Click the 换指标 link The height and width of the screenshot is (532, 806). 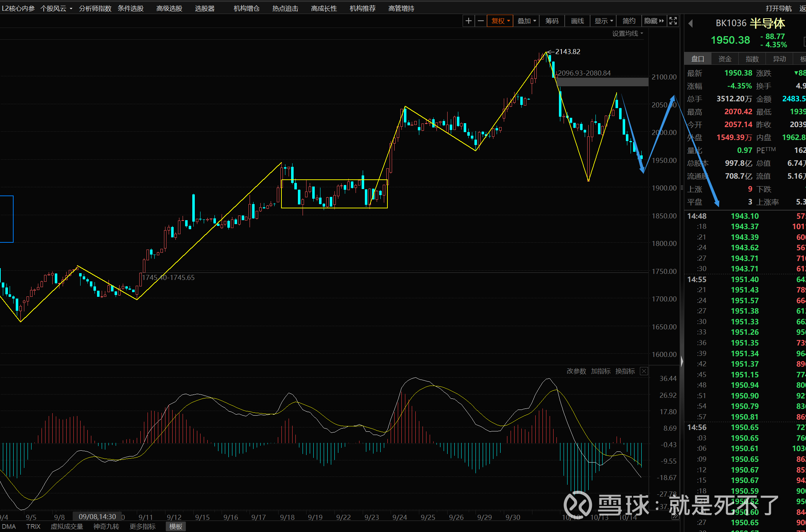point(625,371)
